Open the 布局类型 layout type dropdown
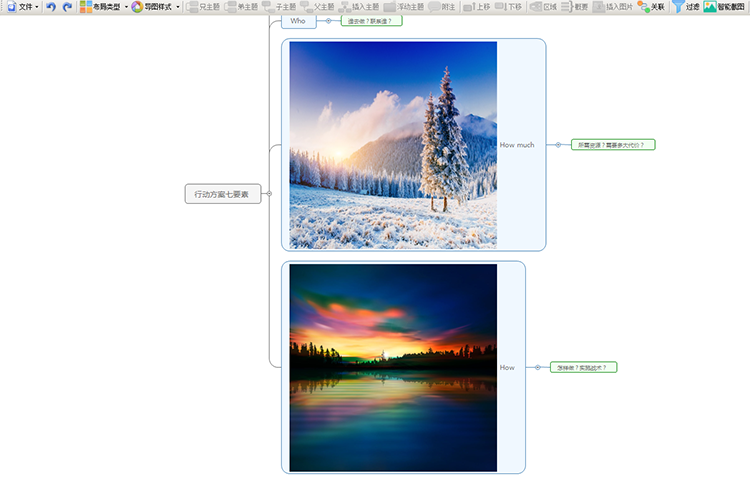The image size is (750, 490). (104, 7)
